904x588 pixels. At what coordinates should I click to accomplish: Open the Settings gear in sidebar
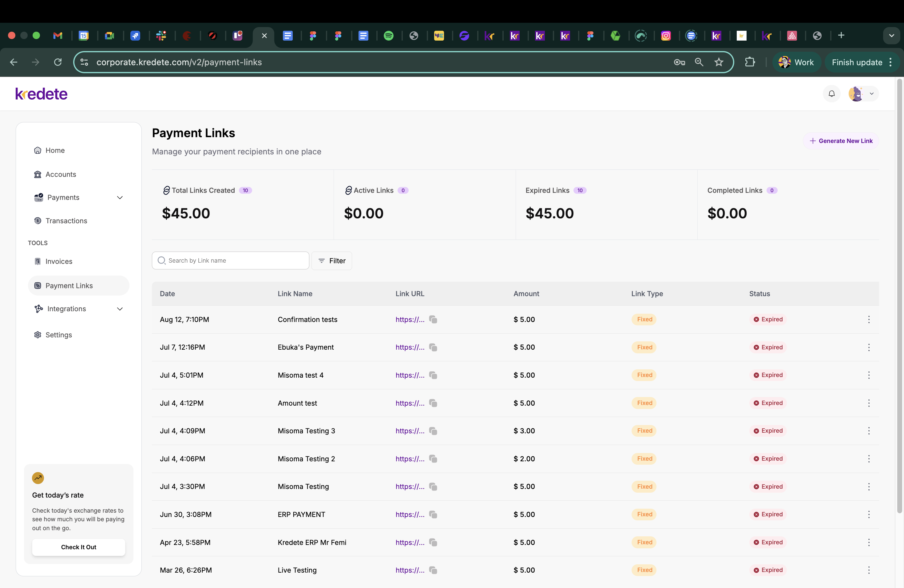click(38, 335)
